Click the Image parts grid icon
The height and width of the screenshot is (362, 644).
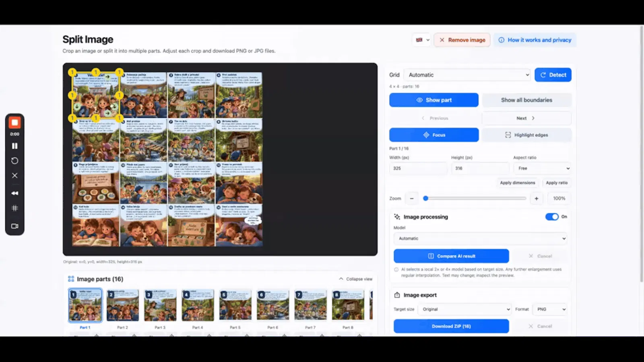[71, 279]
